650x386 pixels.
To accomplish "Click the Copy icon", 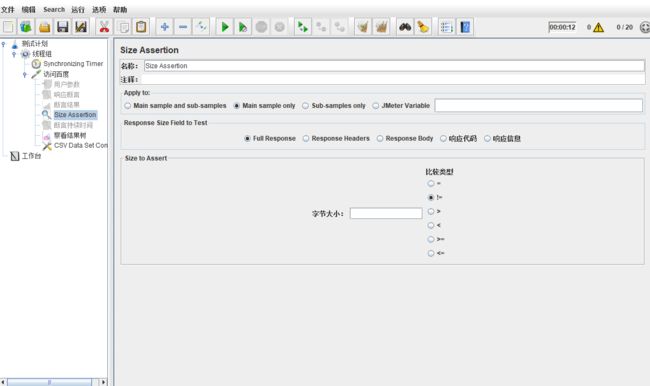I will (123, 27).
